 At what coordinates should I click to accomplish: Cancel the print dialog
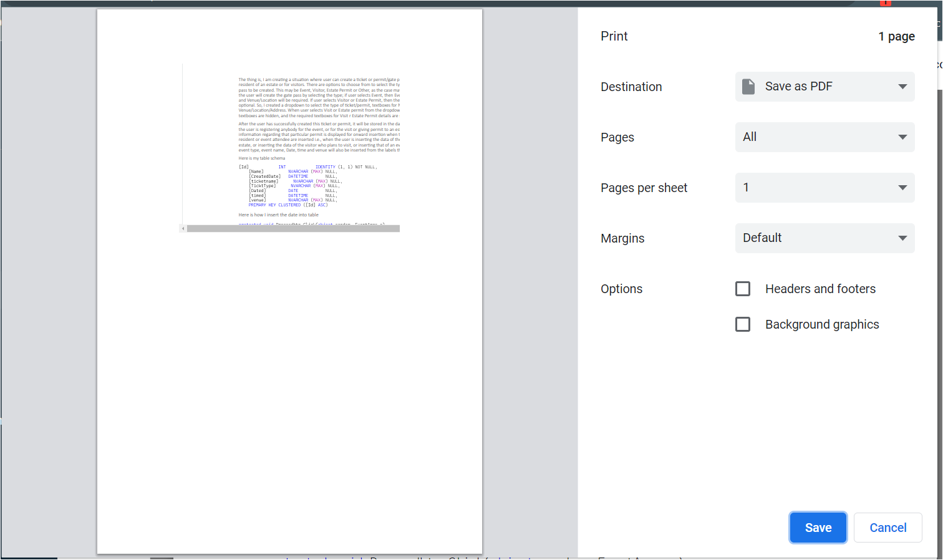(888, 528)
